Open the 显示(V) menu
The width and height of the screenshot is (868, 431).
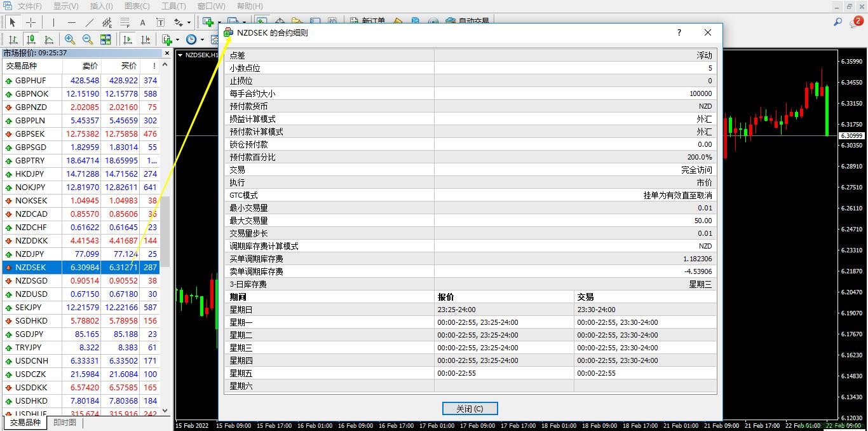pos(65,6)
